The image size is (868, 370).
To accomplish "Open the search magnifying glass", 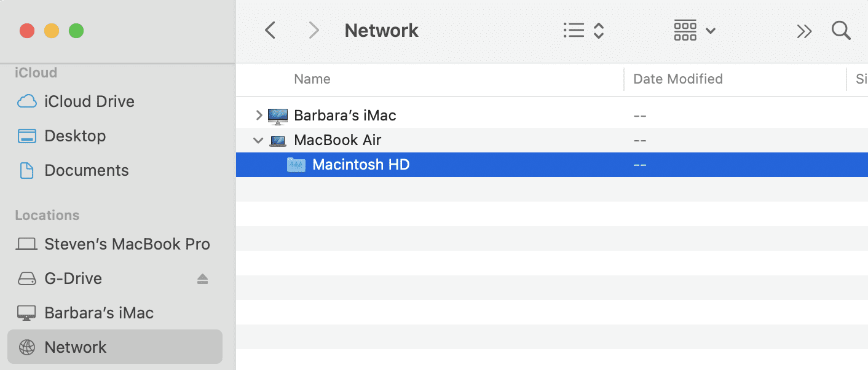I will pyautogui.click(x=840, y=31).
